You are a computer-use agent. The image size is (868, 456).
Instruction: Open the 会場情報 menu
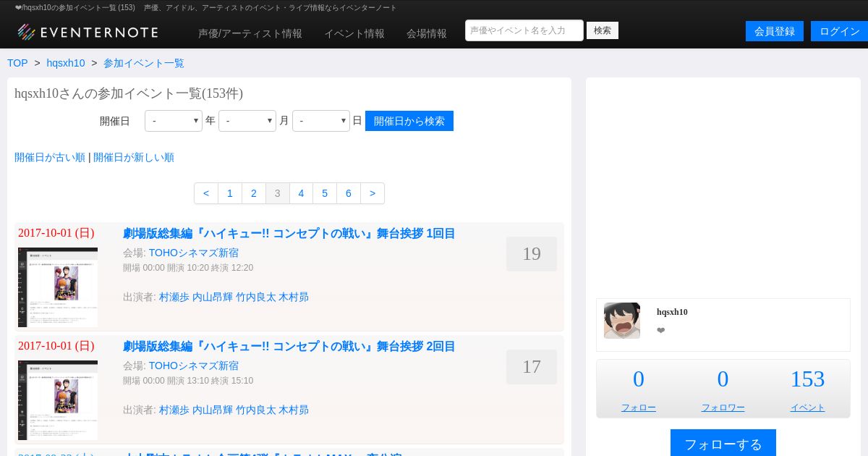pyautogui.click(x=427, y=33)
